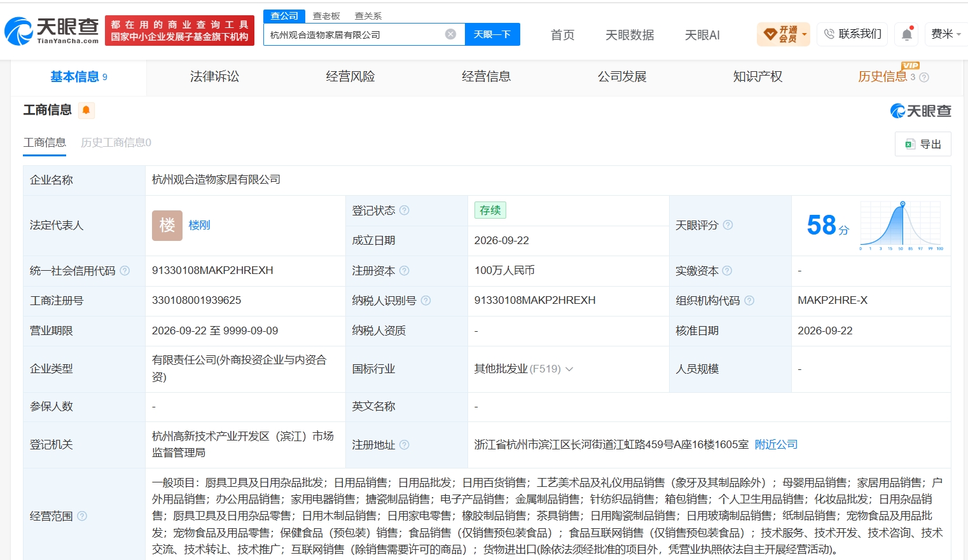Switch to the 查老板 search tab

point(326,16)
